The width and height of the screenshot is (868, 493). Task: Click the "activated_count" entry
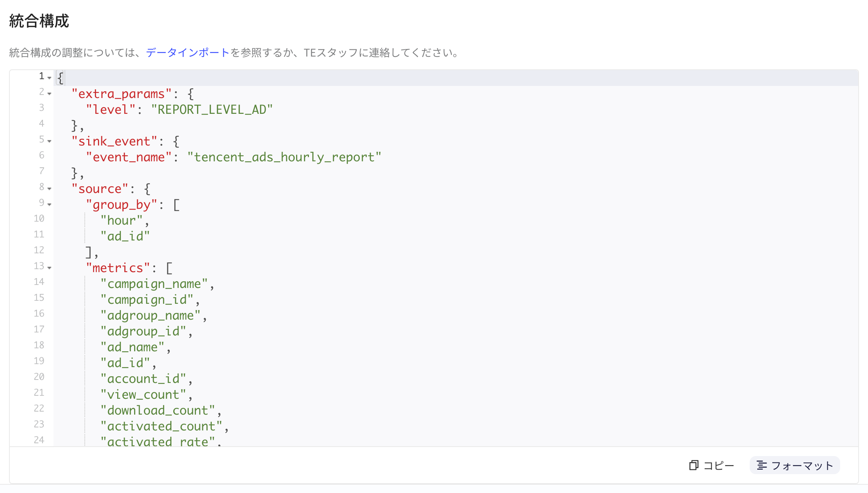click(x=161, y=426)
